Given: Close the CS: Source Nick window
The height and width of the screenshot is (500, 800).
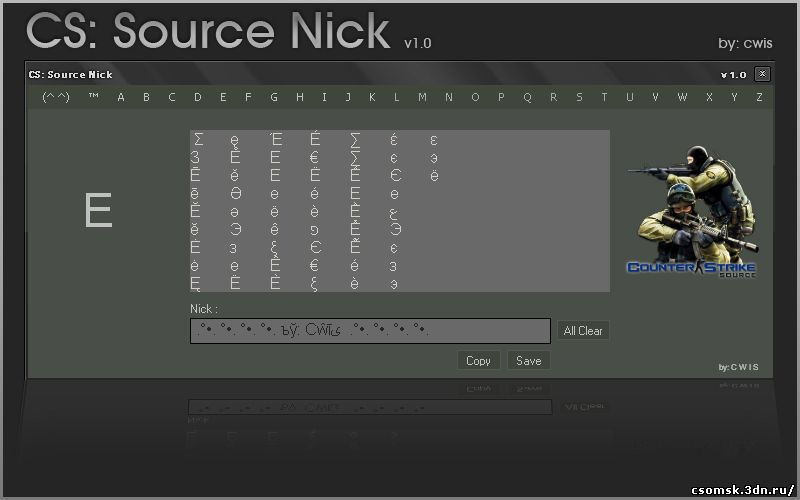Looking at the screenshot, I should (x=762, y=74).
